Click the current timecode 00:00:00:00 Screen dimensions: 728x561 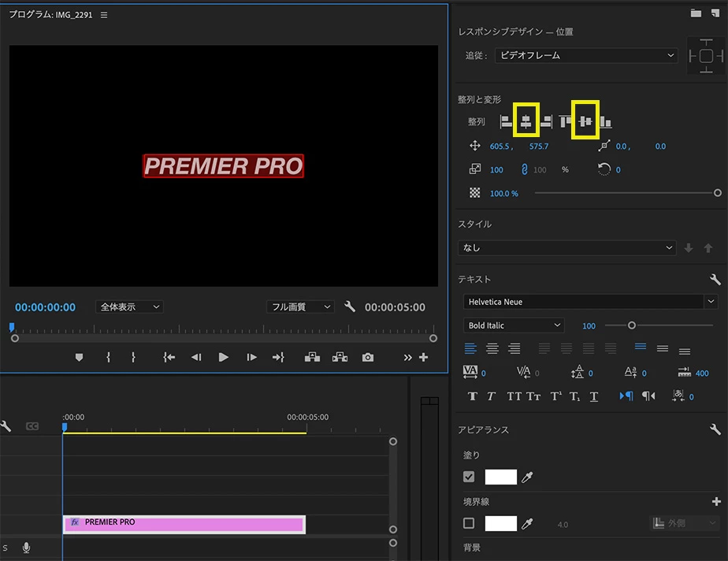tap(45, 307)
